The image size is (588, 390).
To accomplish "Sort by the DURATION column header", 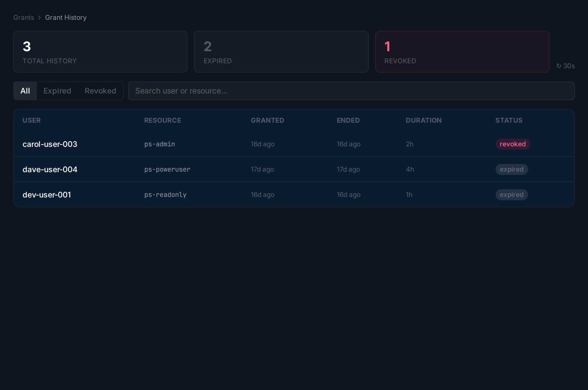I will 424,120.
